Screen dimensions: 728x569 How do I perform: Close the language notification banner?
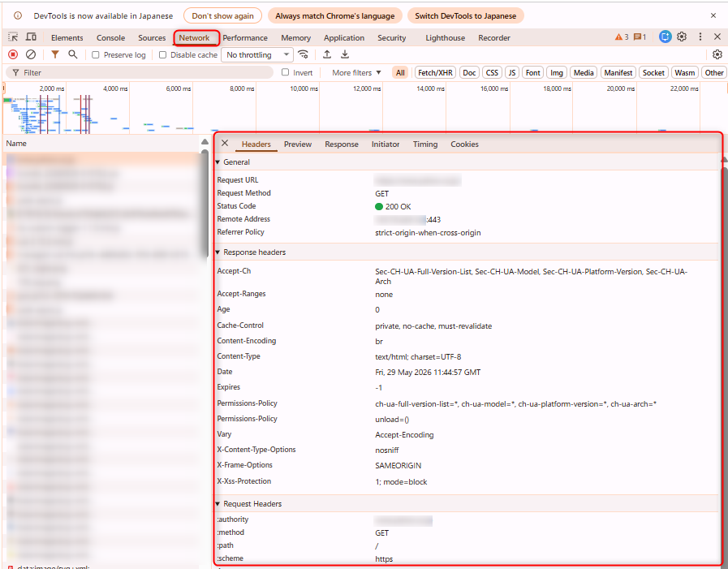(x=713, y=15)
